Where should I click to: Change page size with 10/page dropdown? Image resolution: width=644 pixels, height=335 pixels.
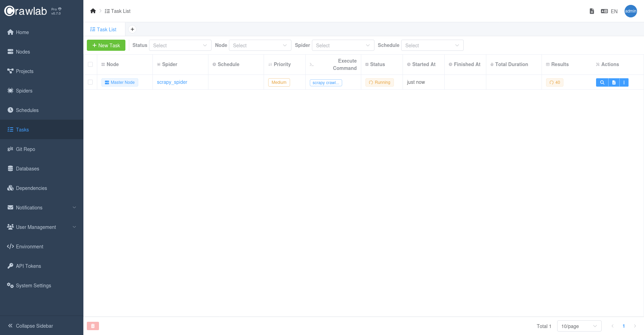[579, 326]
